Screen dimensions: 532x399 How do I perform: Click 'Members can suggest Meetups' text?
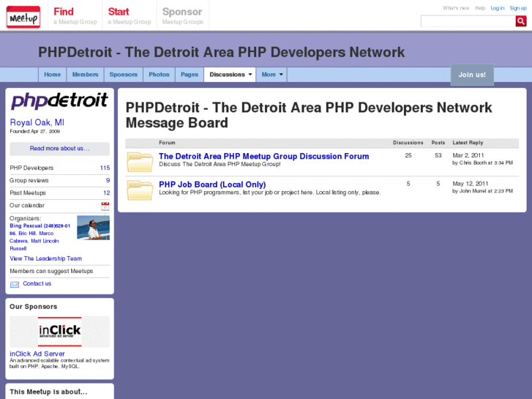click(x=51, y=271)
